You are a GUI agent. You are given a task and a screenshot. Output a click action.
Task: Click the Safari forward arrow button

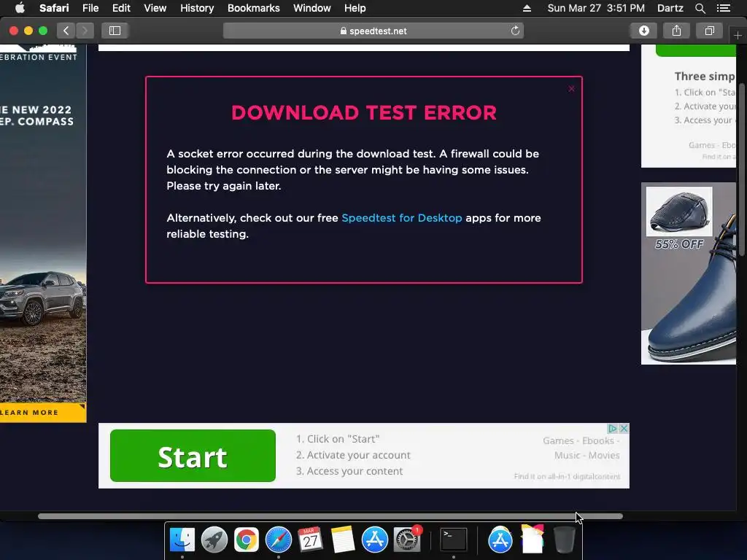85,31
